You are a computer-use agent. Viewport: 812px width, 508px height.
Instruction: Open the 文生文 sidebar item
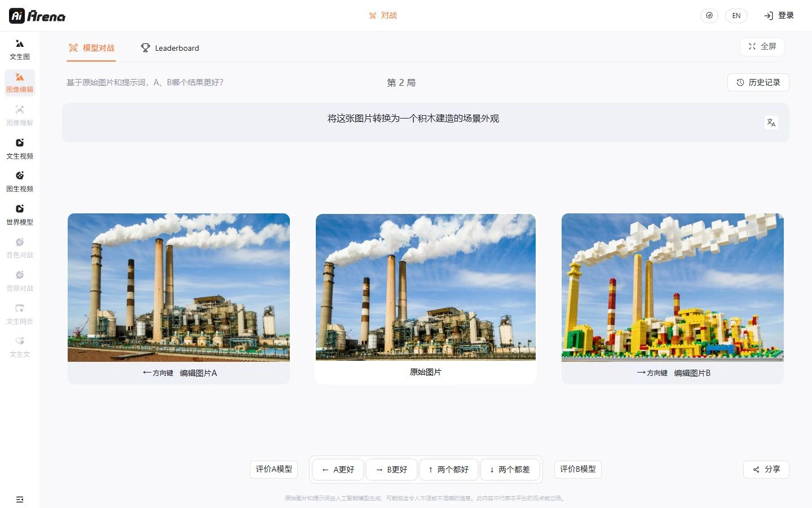pos(20,347)
